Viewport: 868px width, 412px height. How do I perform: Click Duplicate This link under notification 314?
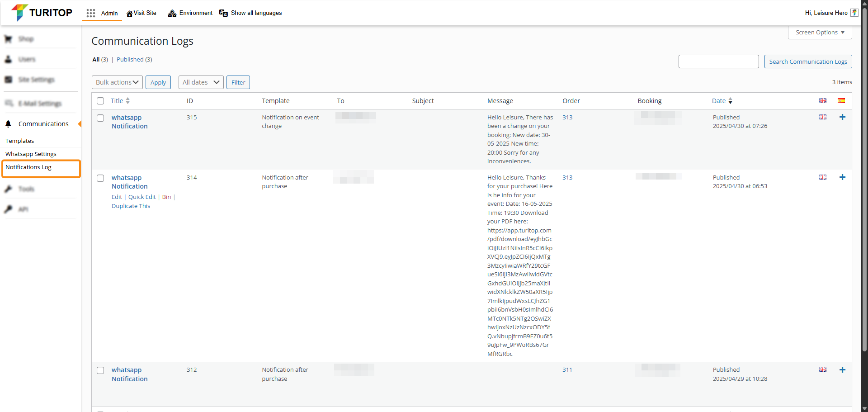(x=131, y=206)
